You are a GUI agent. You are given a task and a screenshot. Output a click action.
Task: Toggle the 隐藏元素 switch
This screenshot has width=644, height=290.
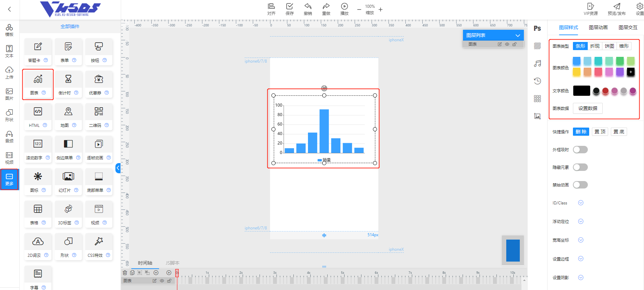click(580, 167)
